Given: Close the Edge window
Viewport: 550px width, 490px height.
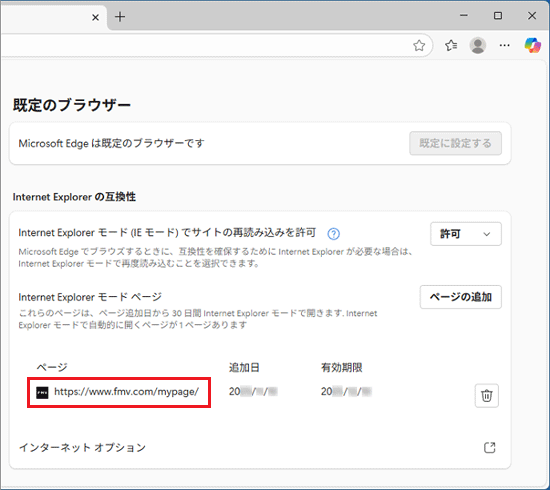Looking at the screenshot, I should pos(532,15).
